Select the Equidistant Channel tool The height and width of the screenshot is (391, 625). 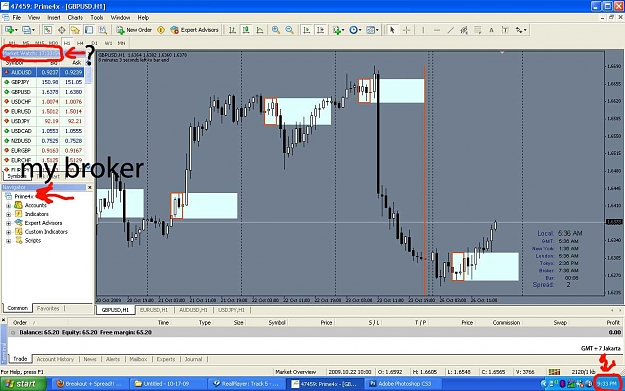464,30
